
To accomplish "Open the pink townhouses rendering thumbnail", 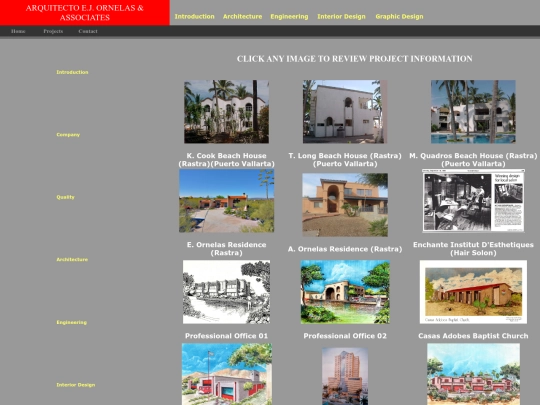I will [473, 374].
